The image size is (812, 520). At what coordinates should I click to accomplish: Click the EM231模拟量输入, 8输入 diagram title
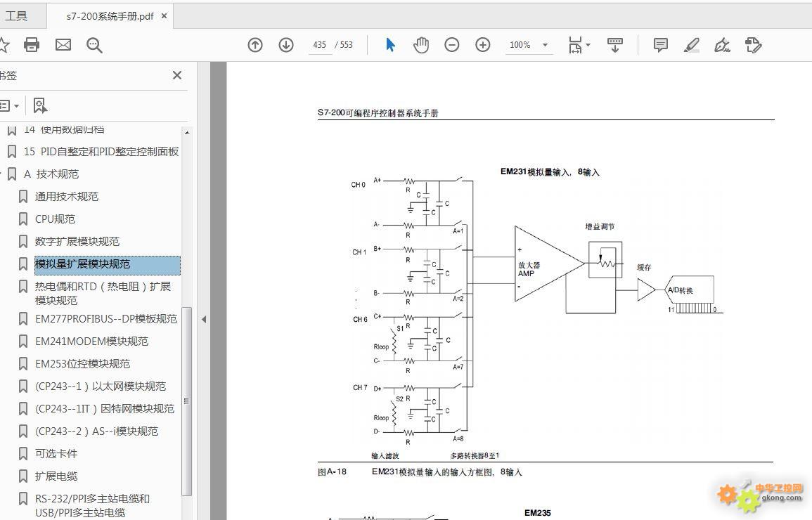550,171
